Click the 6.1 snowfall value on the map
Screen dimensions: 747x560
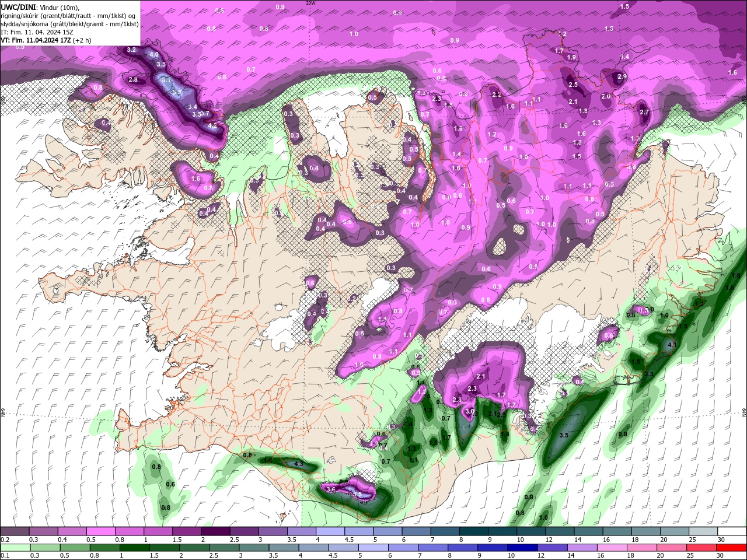[x=166, y=80]
